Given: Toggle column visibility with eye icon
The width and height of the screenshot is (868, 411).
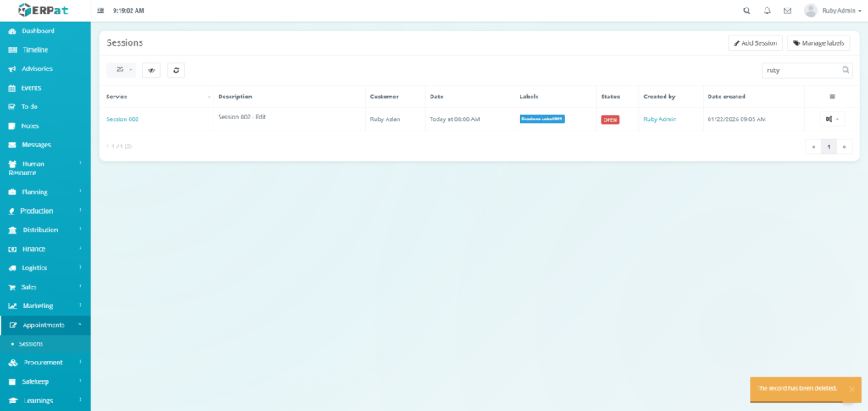Looking at the screenshot, I should pyautogui.click(x=152, y=70).
